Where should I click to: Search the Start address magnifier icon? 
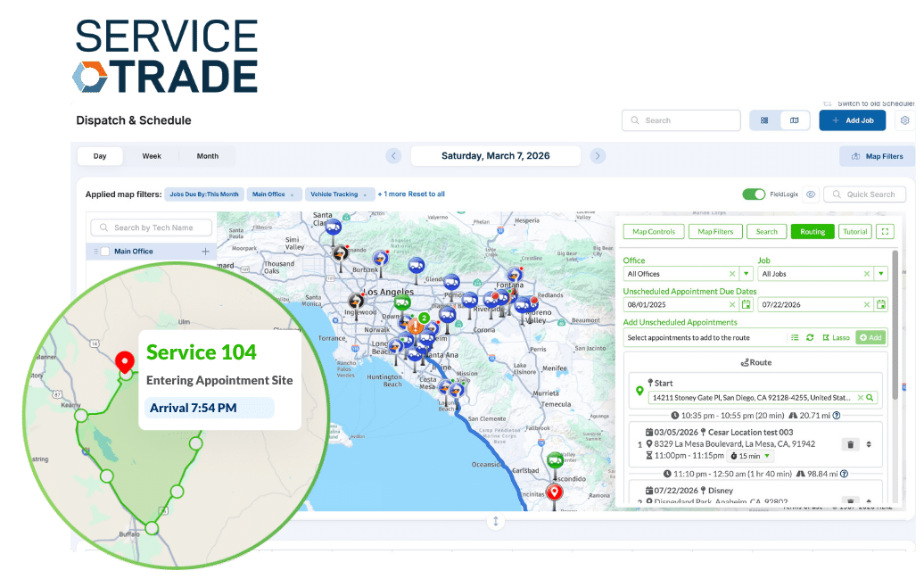[x=870, y=398]
